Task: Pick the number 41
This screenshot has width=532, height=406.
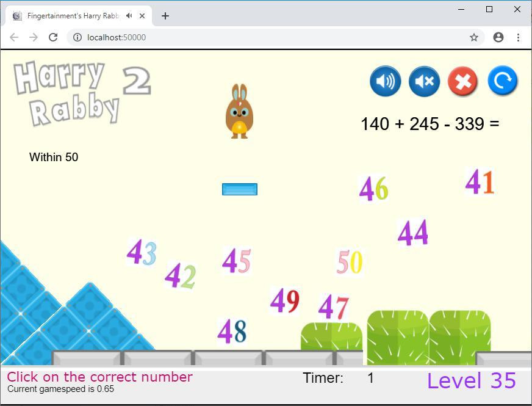Action: coord(480,181)
